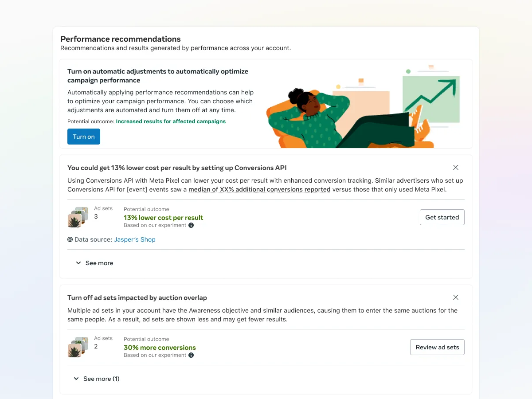Expand See more in Conversions API card
Screen dimensions: 532x399
click(x=94, y=263)
